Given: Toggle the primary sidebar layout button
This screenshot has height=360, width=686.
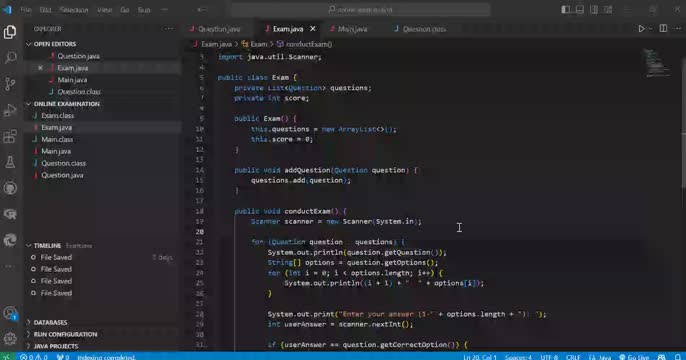Looking at the screenshot, I should 566,9.
